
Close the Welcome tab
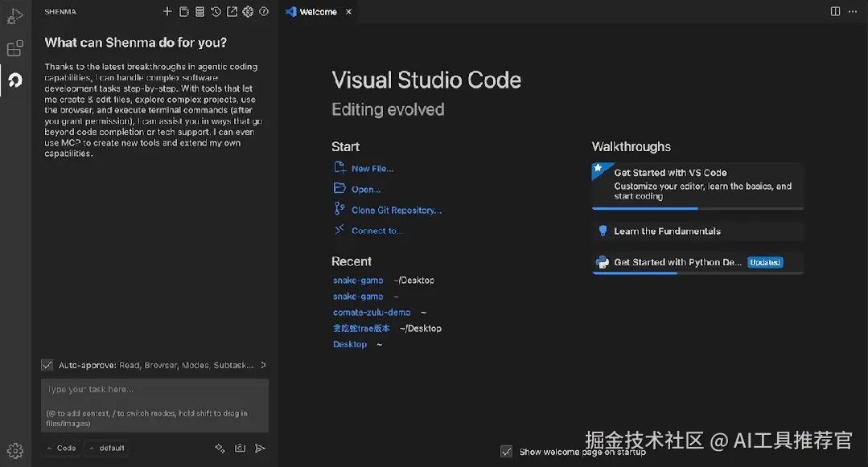[x=349, y=11]
